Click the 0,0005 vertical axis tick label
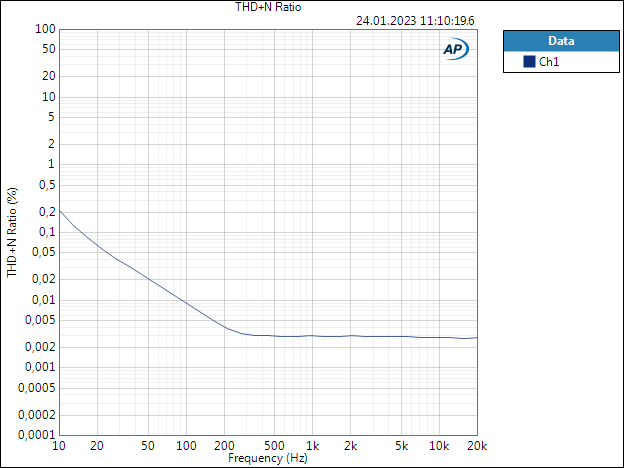Viewport: 624px width, 468px height. [37, 388]
